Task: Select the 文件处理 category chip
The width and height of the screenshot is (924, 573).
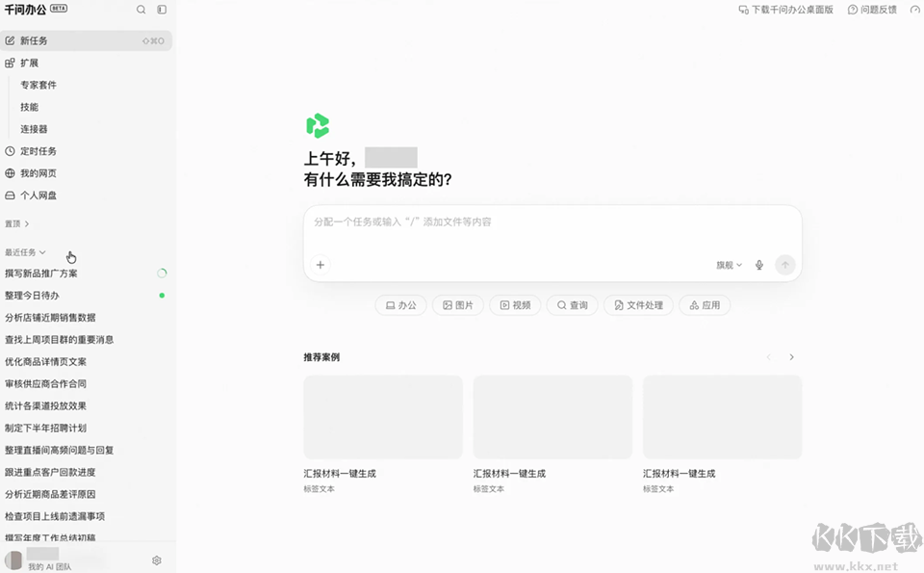Action: (638, 305)
